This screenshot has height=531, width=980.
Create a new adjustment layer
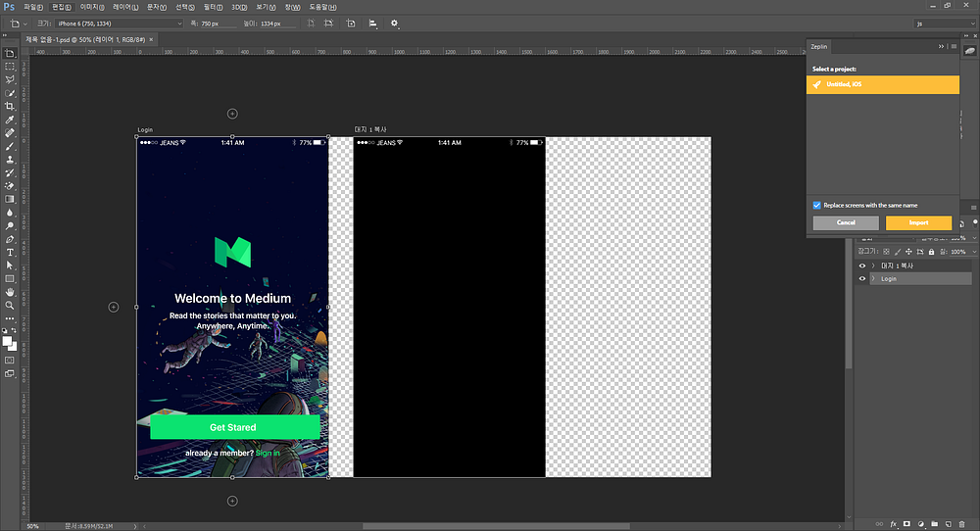tap(920, 523)
